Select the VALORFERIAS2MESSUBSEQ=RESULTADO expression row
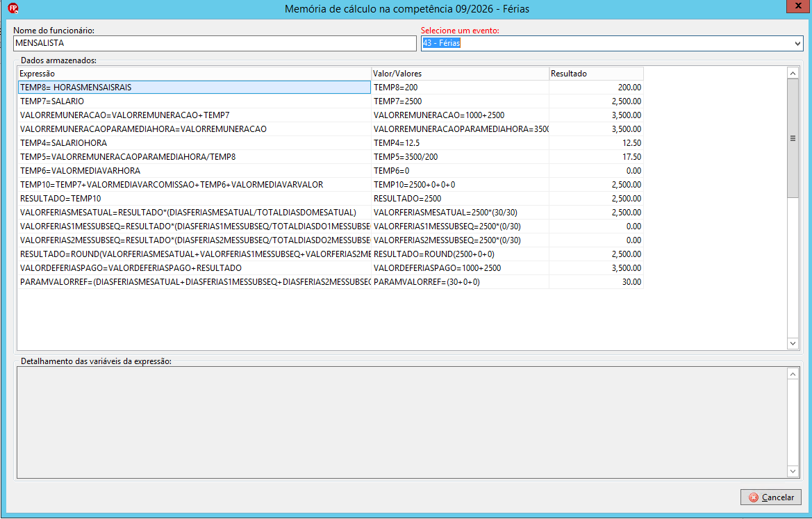 tap(194, 240)
